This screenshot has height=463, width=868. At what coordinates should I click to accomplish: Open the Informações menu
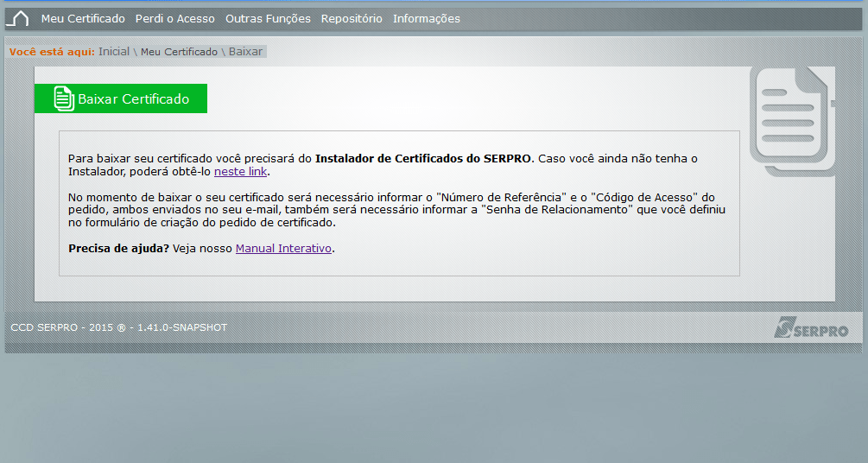(427, 19)
